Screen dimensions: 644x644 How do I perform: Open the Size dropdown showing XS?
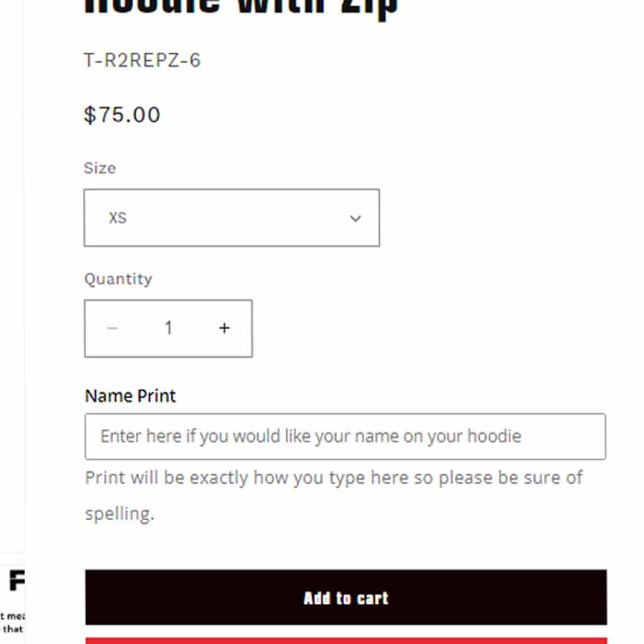click(231, 218)
